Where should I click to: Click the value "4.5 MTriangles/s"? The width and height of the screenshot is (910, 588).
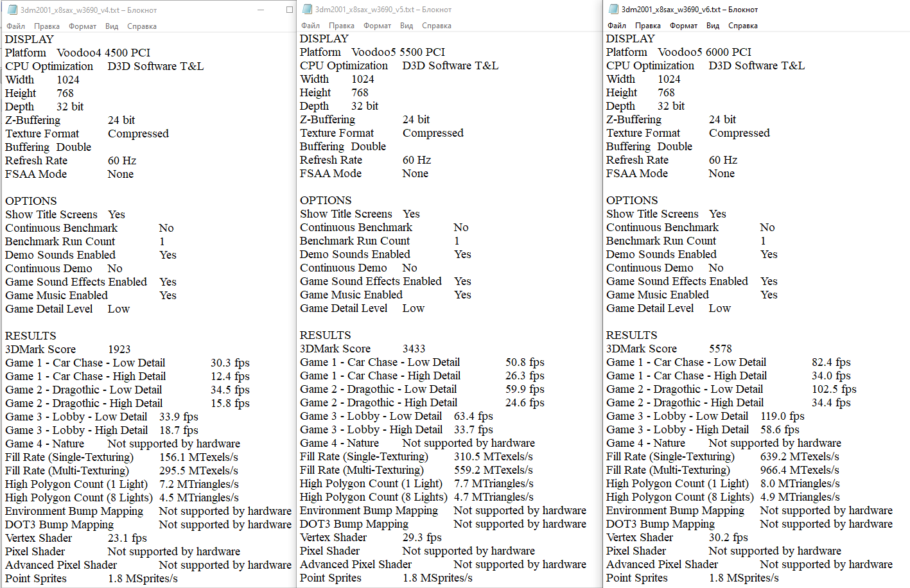[199, 497]
